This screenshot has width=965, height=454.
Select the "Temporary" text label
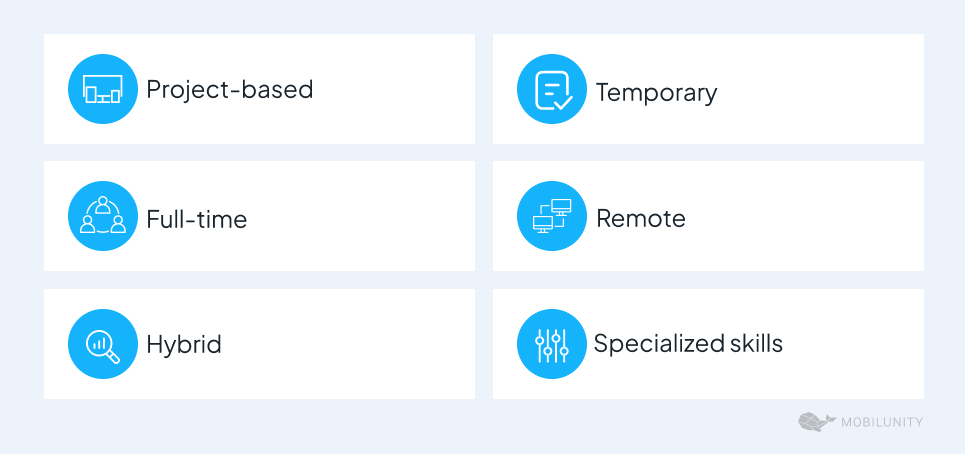[656, 93]
